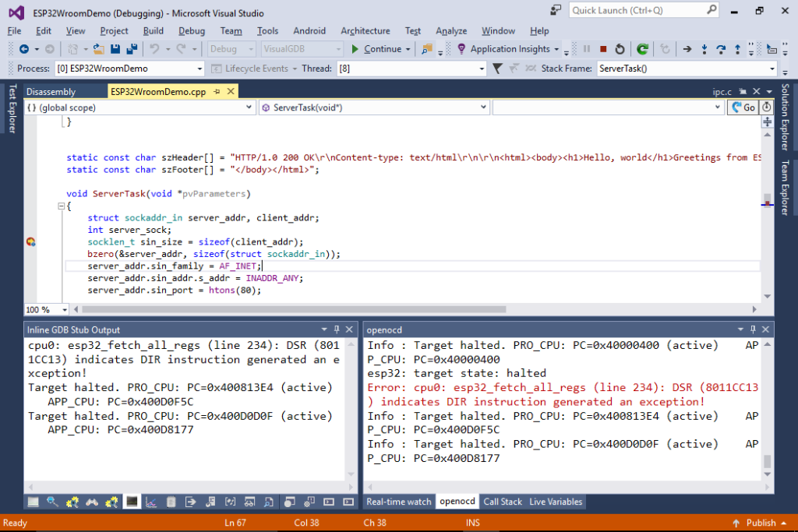Open the Stack Frame ServerTask() dropdown
798x532 pixels.
pyautogui.click(x=772, y=69)
